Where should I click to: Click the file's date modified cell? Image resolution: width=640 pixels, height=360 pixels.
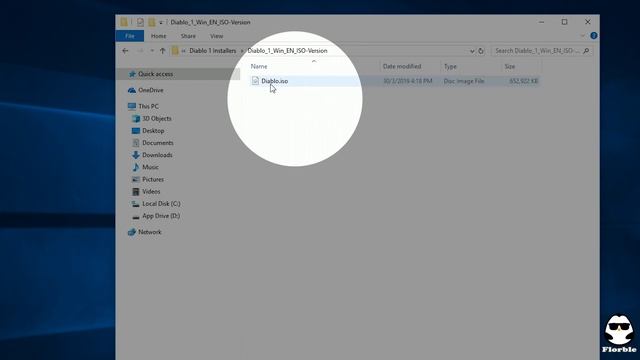407,81
